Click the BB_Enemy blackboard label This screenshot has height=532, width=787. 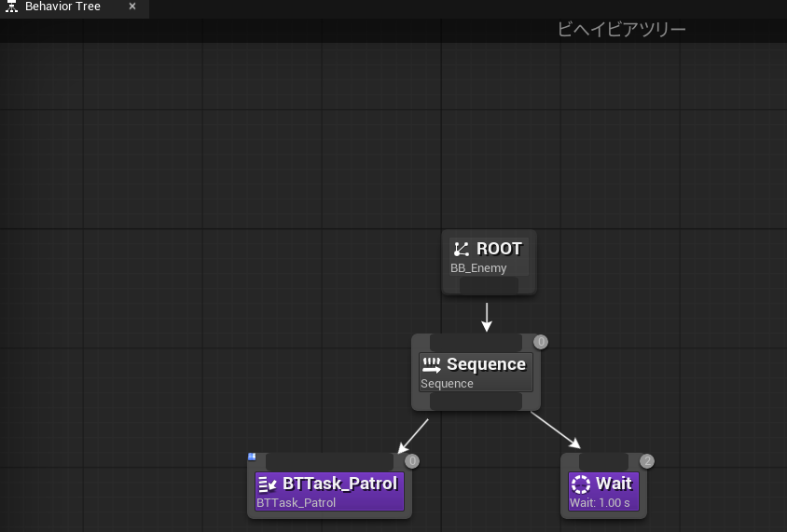point(478,268)
